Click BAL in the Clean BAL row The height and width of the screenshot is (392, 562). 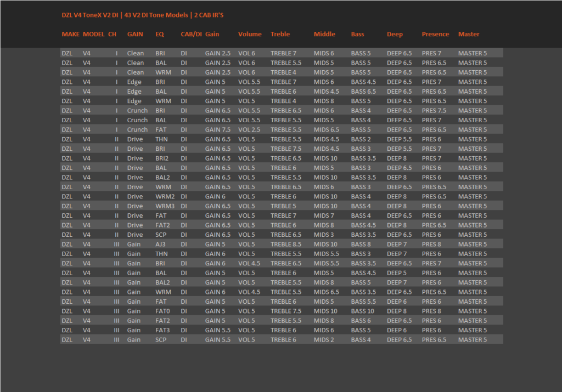(161, 63)
